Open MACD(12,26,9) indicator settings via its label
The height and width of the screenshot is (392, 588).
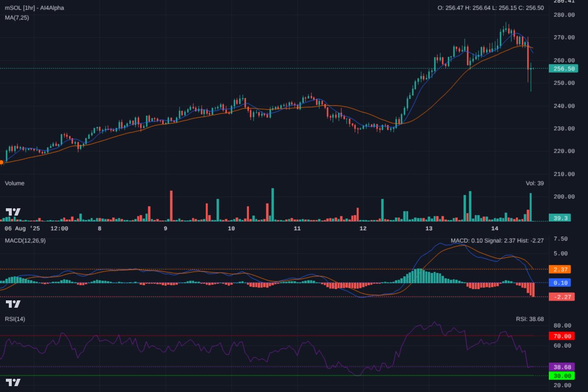click(x=24, y=240)
